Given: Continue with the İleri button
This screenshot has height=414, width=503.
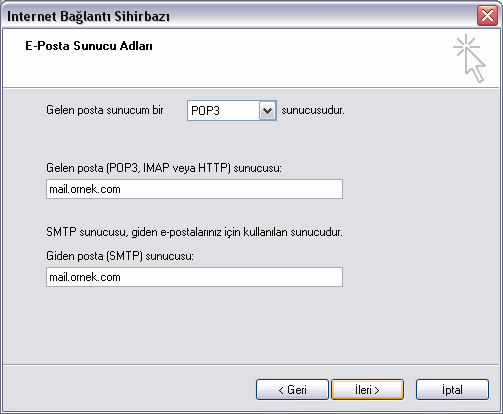Looking at the screenshot, I should (x=368, y=389).
